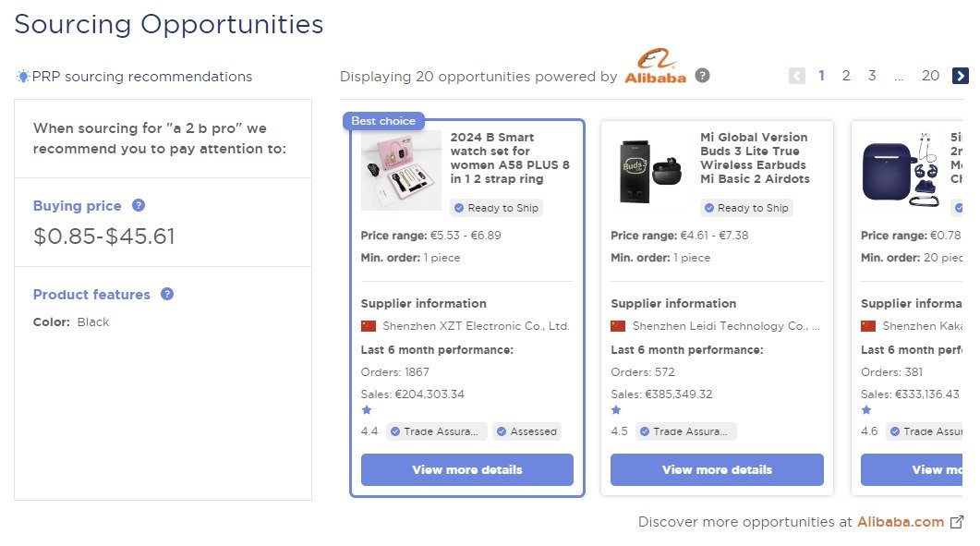The width and height of the screenshot is (980, 546).
Task: Click the sparkle icon before PRP sourcing recommendations
Action: tap(21, 77)
